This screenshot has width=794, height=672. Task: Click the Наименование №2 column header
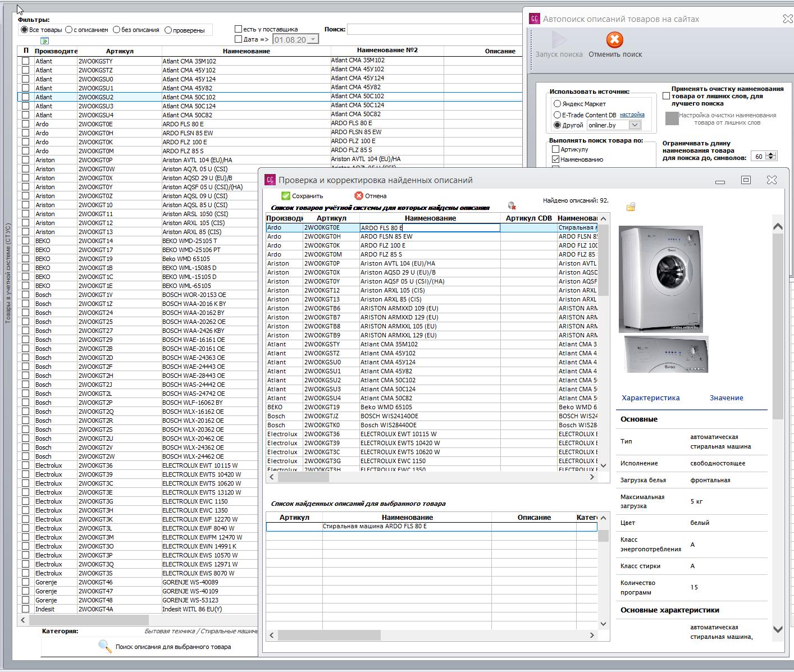[x=387, y=51]
